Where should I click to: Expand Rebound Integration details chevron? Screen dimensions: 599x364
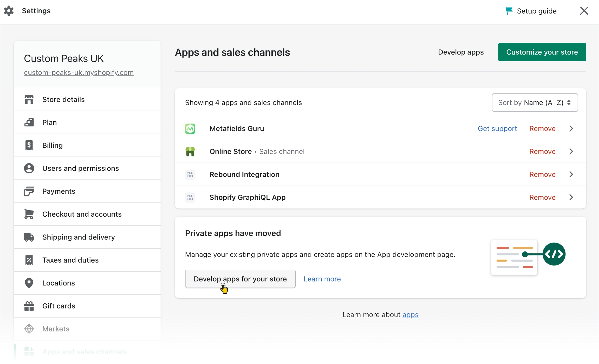[571, 174]
